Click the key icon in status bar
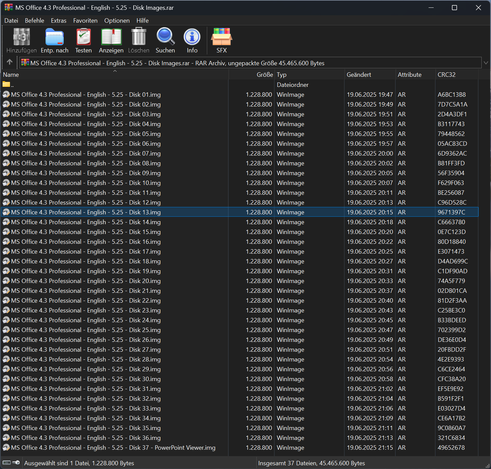491x469 pixels. (x=16, y=463)
